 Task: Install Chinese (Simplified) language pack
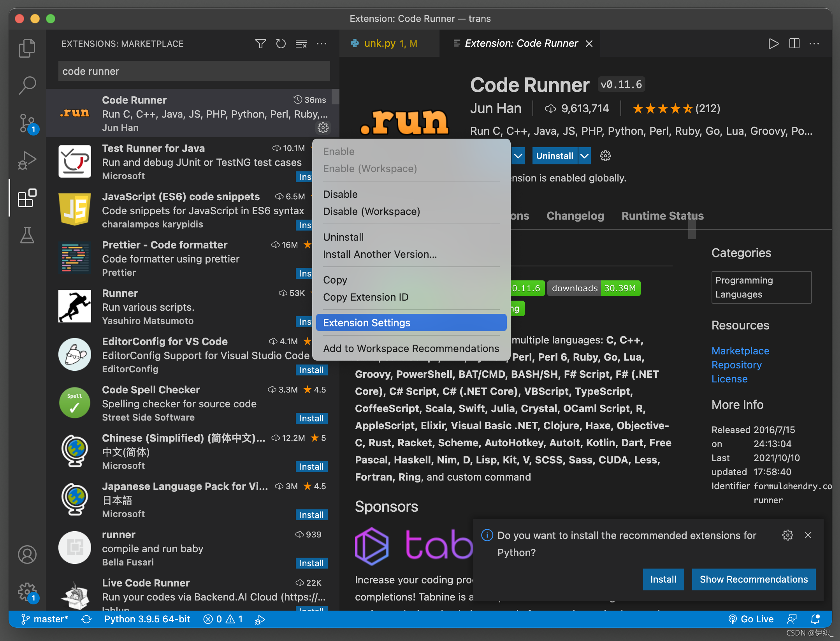click(x=311, y=467)
